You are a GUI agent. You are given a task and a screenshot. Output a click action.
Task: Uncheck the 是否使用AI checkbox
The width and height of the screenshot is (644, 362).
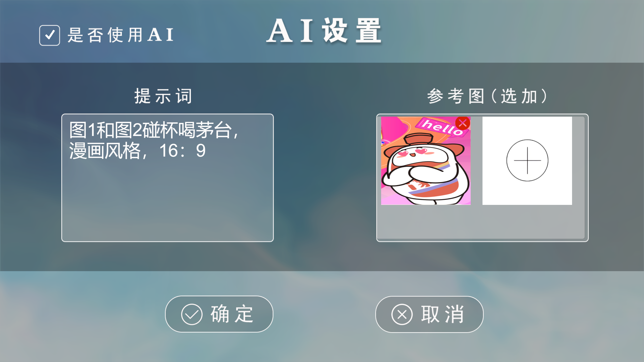coord(50,35)
